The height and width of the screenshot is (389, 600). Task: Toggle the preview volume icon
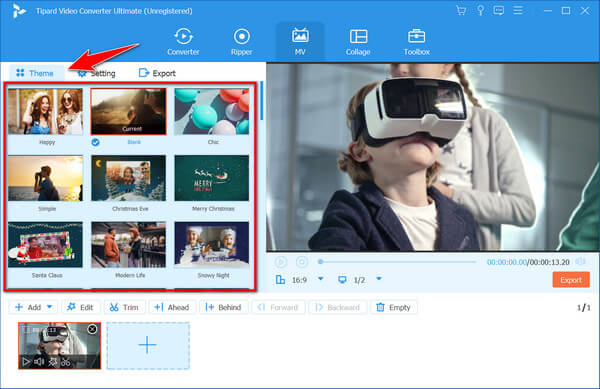(580, 262)
